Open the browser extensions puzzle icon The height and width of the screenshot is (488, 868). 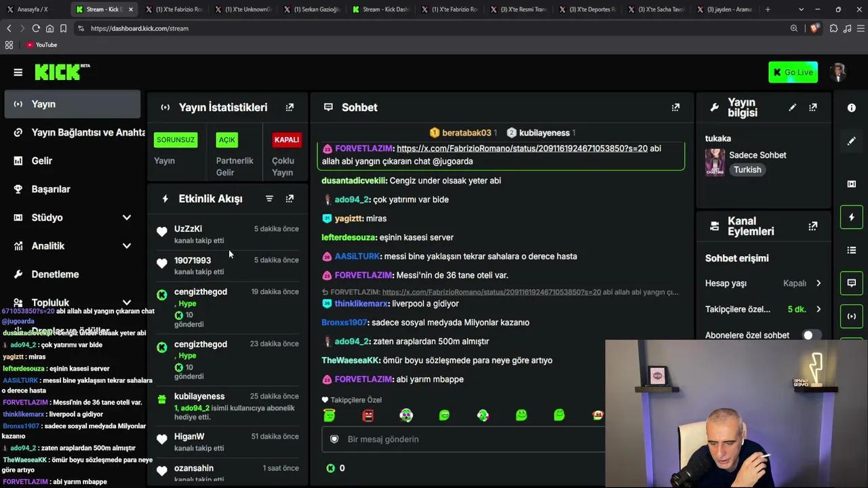(833, 28)
